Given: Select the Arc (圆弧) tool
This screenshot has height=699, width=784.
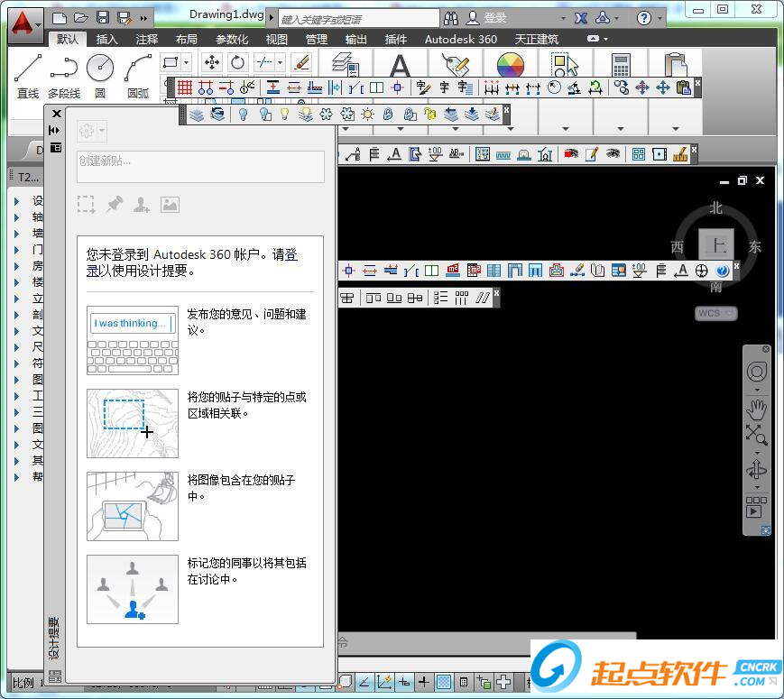Looking at the screenshot, I should coord(138,75).
